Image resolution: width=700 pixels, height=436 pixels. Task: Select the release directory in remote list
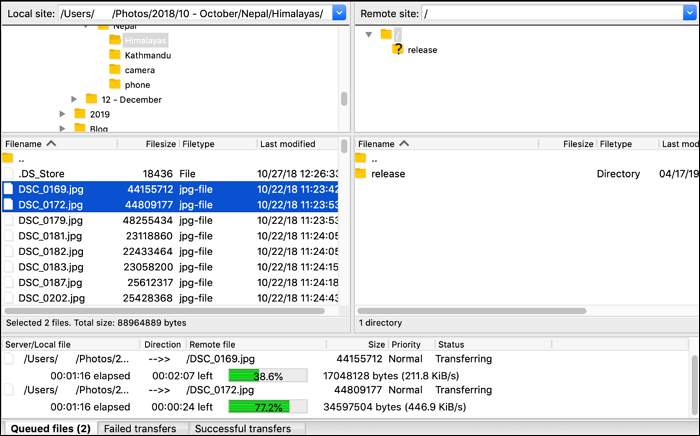pos(527,174)
